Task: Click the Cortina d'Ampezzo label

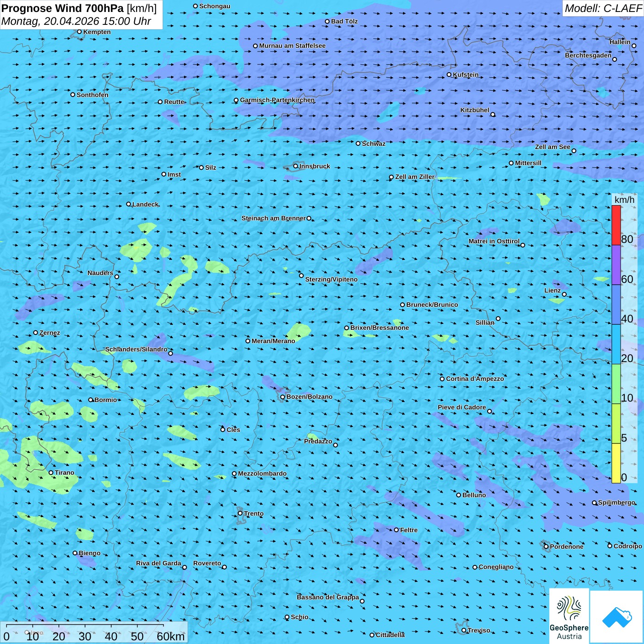Action: (475, 379)
